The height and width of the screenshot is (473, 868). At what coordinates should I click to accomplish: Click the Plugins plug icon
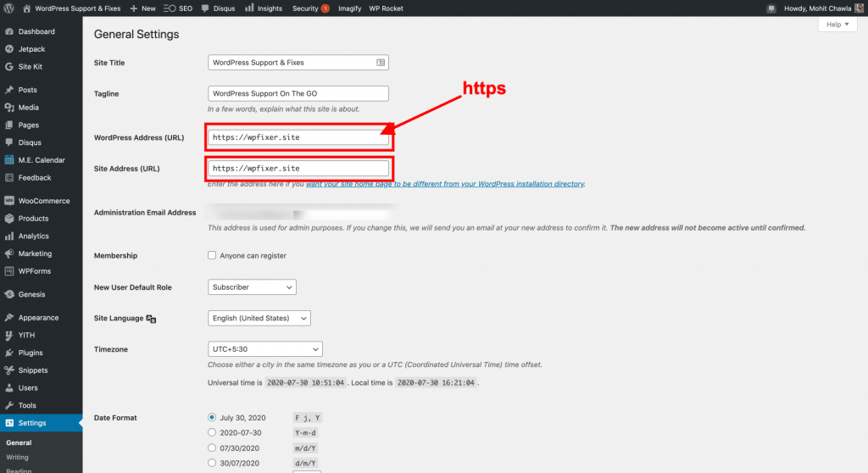pos(9,353)
